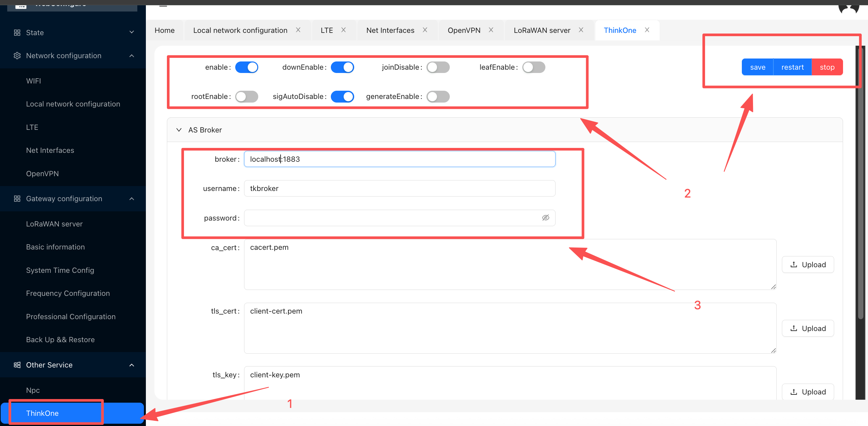Viewport: 868px width, 426px height.
Task: Show password using the eye icon
Action: [545, 218]
